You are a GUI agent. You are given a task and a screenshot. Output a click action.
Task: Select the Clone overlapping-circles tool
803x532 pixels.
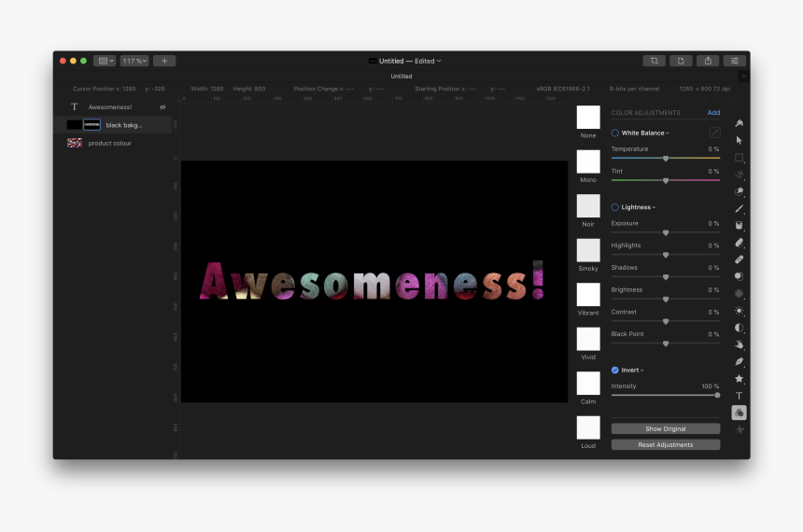tap(739, 276)
